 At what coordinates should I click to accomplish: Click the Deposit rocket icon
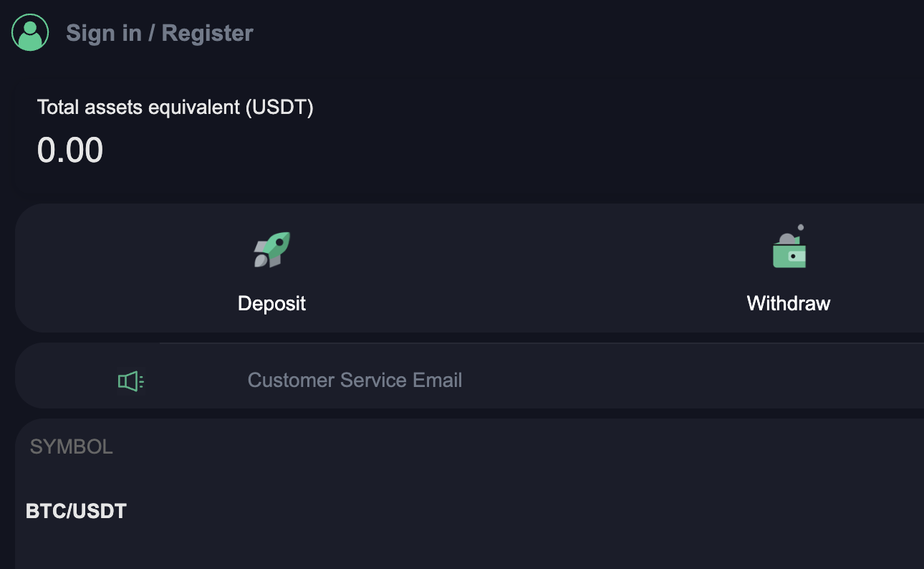tap(272, 249)
